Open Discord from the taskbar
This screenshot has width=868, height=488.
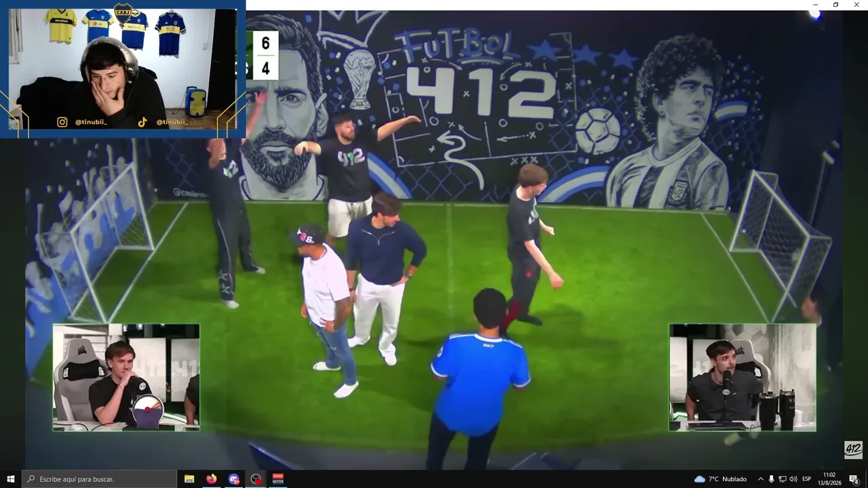pos(234,479)
